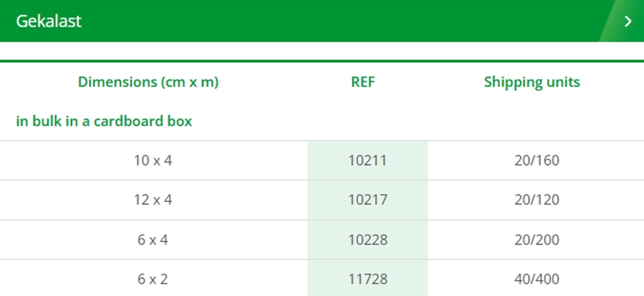
Task: Select the Dimensions (cm x m) column header
Action: click(x=148, y=82)
